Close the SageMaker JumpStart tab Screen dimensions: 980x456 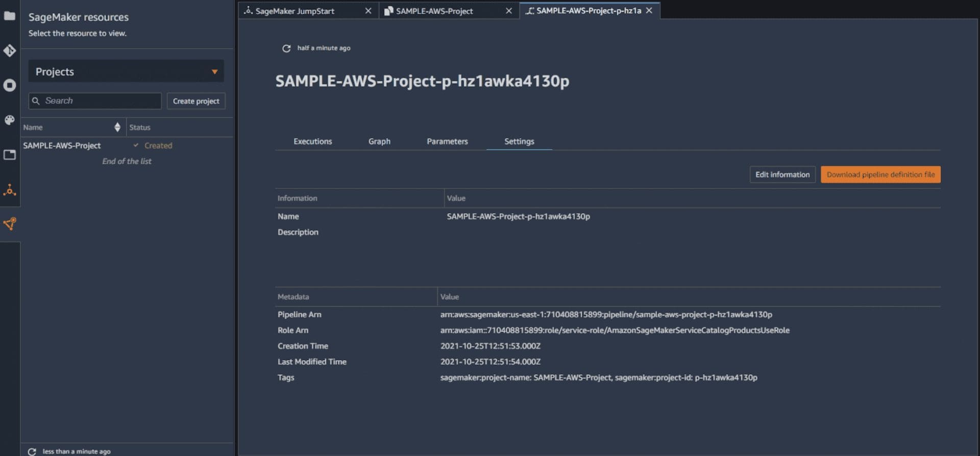pos(368,11)
